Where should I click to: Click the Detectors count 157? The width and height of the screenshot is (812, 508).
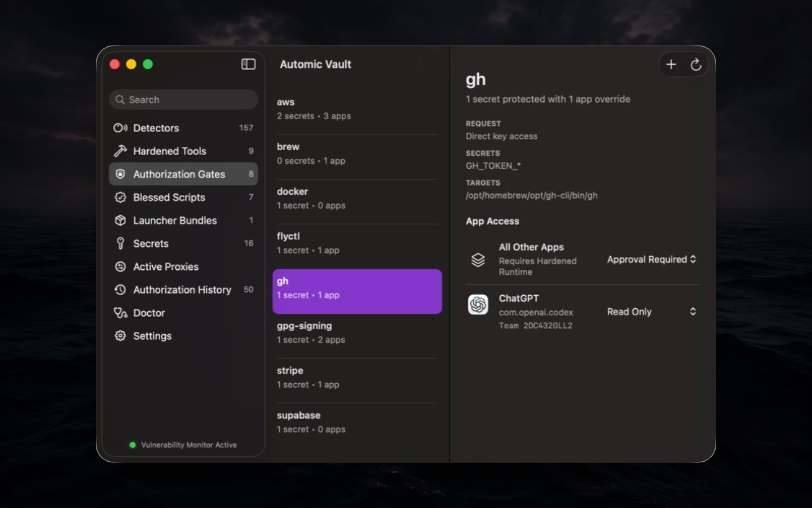246,128
